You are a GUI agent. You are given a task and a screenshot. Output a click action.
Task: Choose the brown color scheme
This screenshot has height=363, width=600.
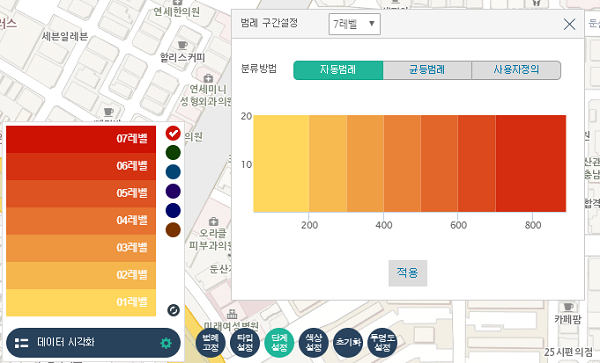point(173,230)
